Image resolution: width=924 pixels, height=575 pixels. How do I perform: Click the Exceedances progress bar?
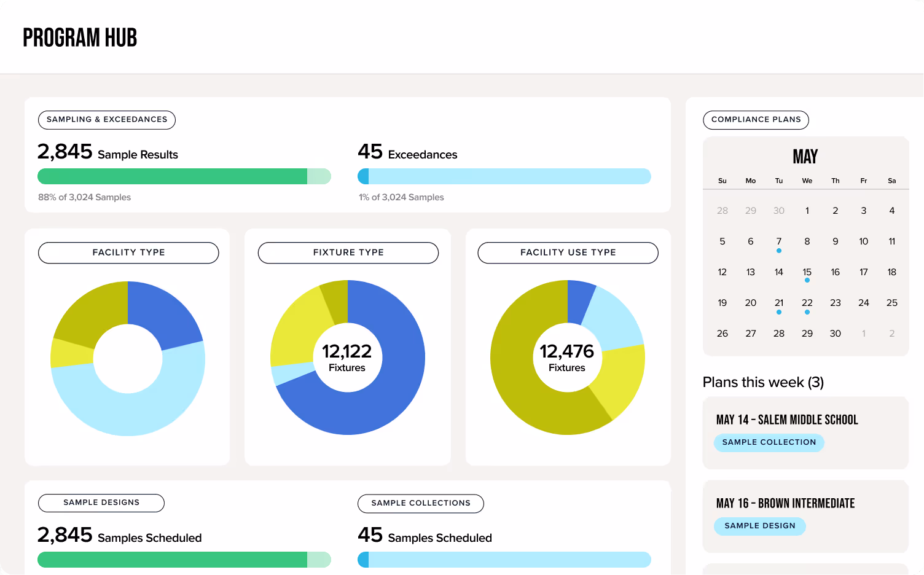pos(504,176)
